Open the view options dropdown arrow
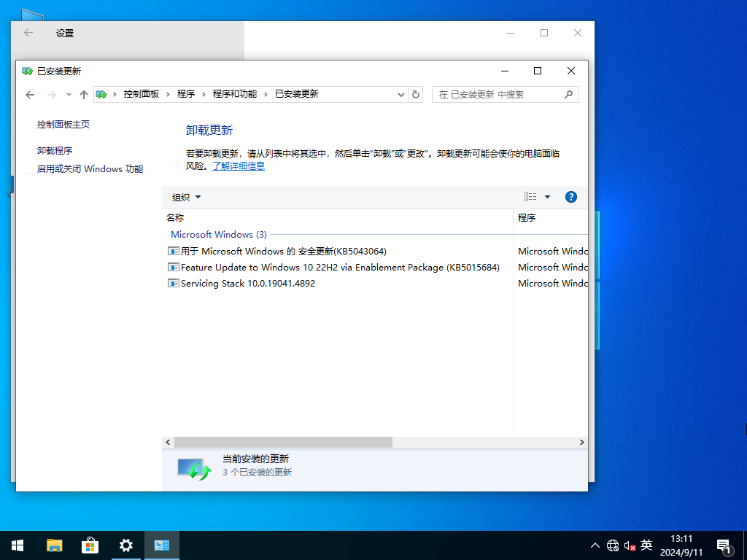 [546, 196]
